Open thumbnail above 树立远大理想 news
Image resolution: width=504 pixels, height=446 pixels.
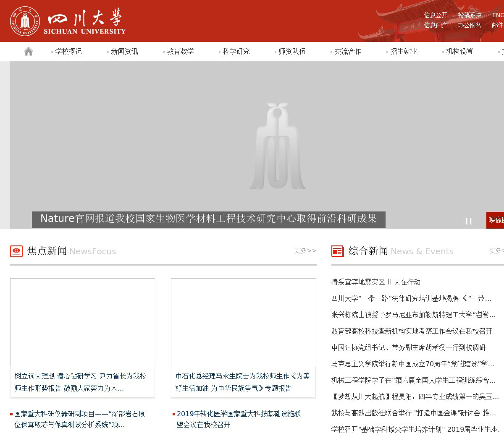[82, 322]
